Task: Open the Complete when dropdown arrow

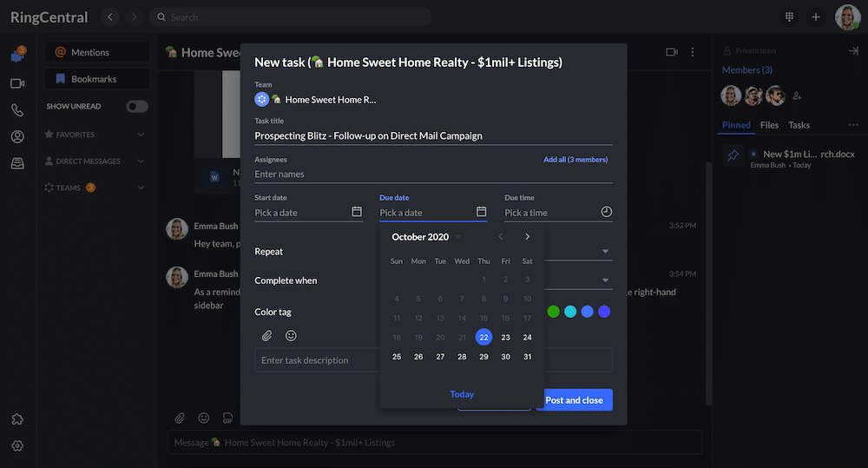Action: (x=606, y=280)
